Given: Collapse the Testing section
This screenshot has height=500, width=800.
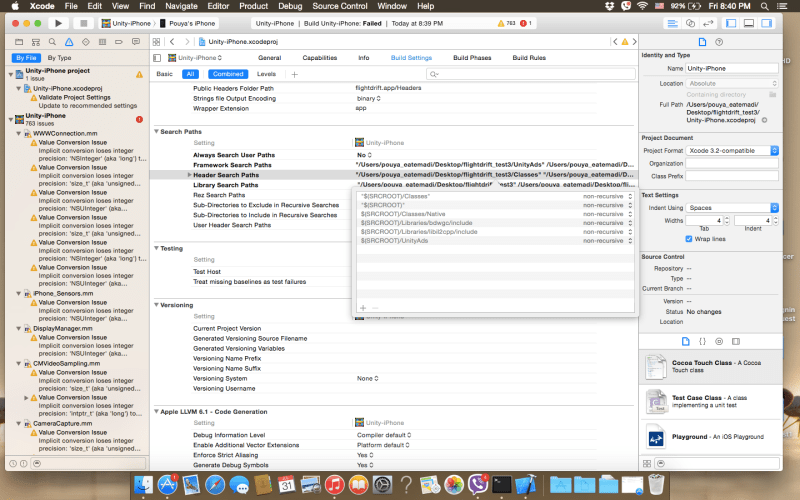Looking at the screenshot, I should point(156,248).
